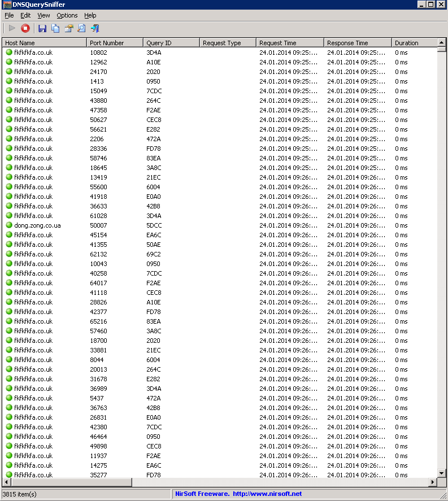448x501 pixels.
Task: Copy selected items via toolbar icon
Action: [55, 28]
